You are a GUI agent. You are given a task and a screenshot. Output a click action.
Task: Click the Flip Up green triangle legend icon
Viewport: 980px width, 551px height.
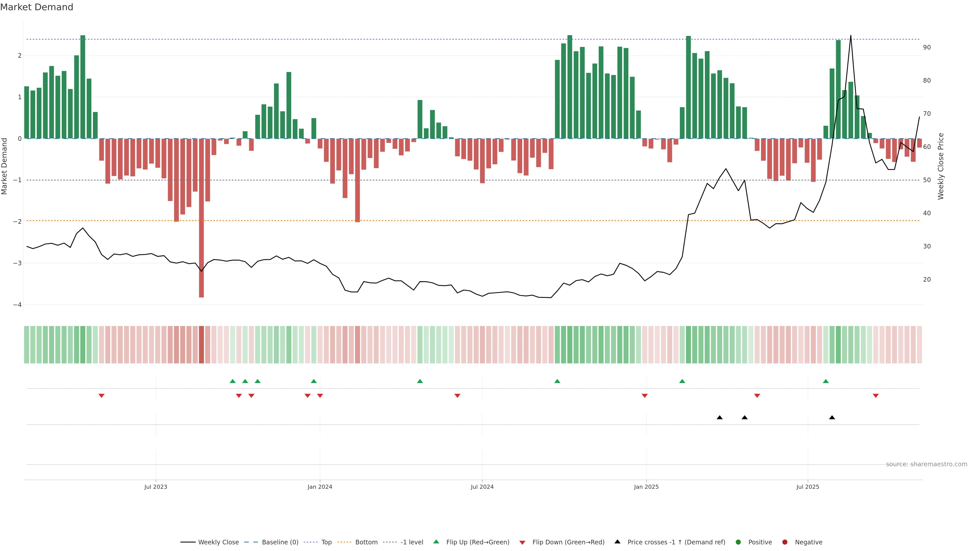tap(436, 542)
